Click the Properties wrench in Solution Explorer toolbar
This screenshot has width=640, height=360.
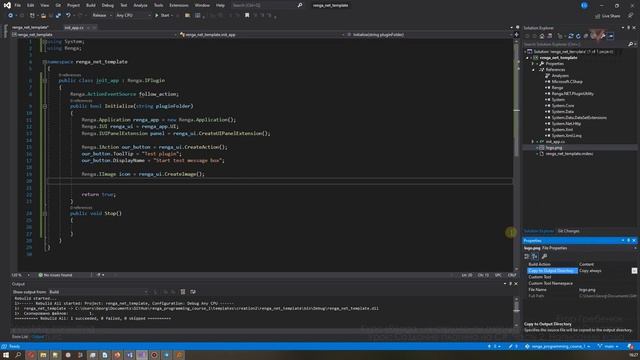click(x=603, y=36)
